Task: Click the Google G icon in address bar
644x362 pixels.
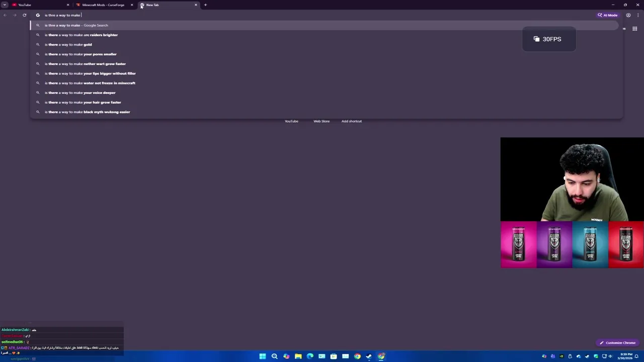Action: (x=38, y=15)
